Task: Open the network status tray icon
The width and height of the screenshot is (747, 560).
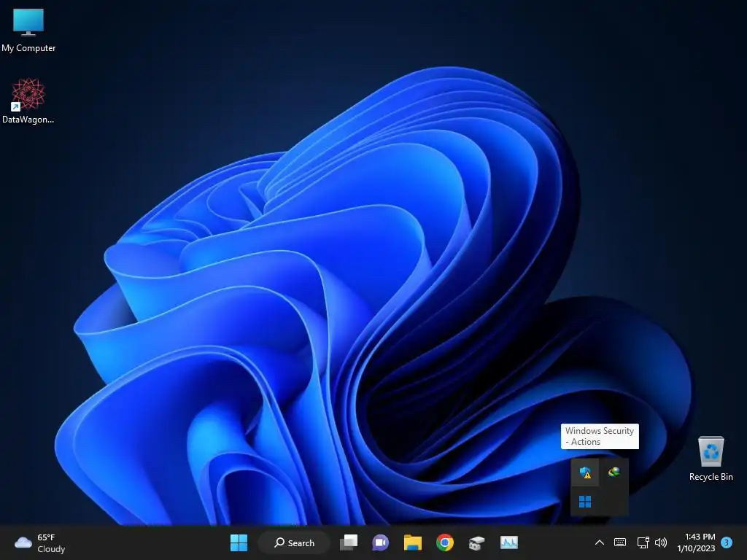Action: [643, 542]
